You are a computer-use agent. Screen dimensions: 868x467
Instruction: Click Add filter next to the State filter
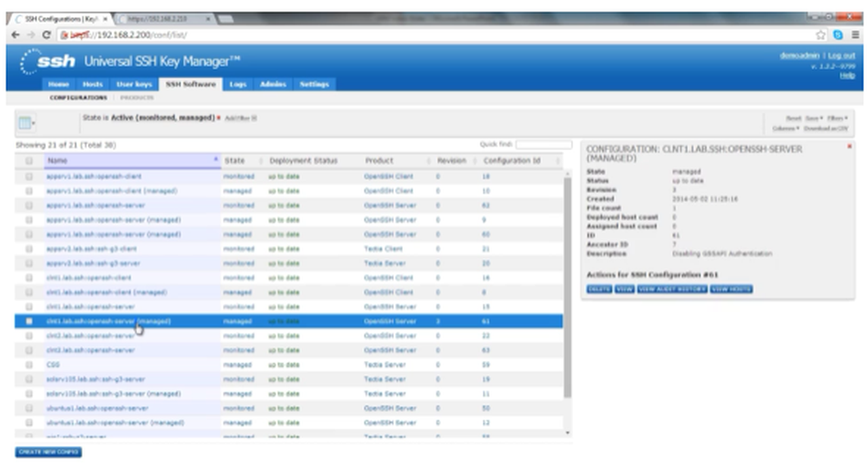click(x=240, y=118)
